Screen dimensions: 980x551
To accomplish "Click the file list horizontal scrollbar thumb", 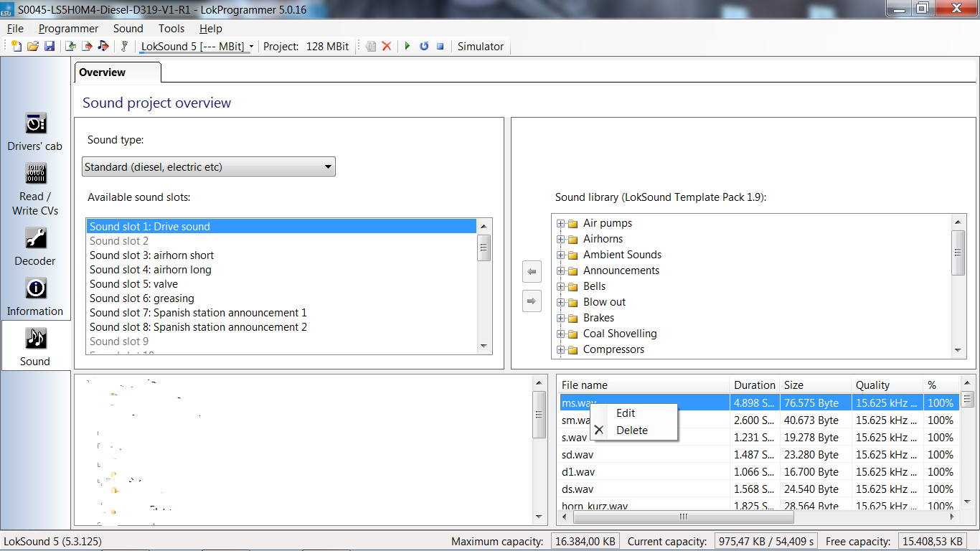I will [683, 517].
